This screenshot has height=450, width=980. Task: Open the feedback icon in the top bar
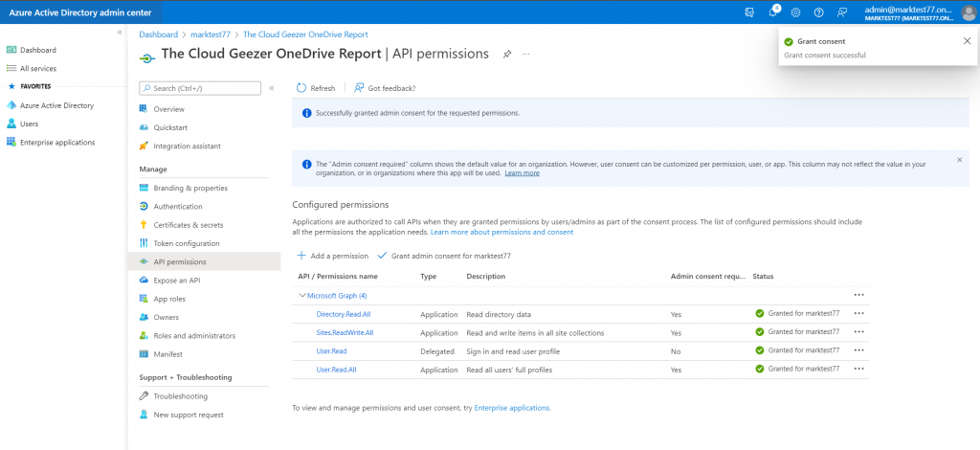click(x=842, y=12)
